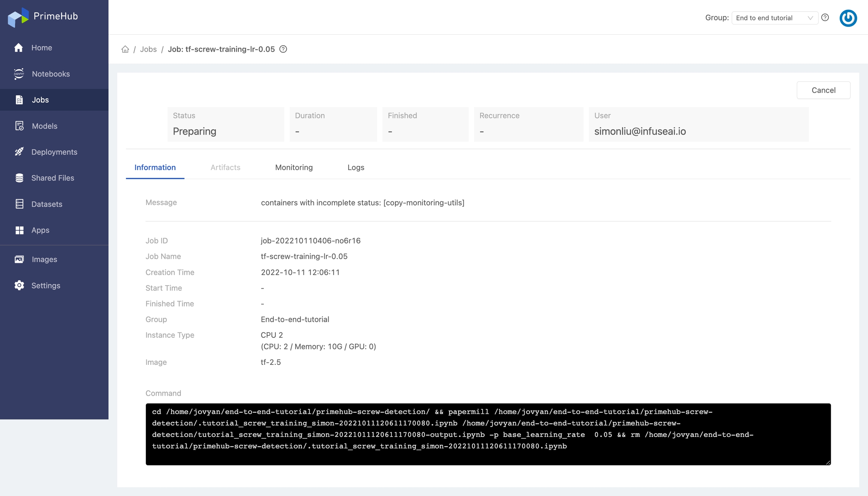The image size is (868, 496).
Task: Expand the Group dropdown End to end tutorial
Action: point(775,18)
